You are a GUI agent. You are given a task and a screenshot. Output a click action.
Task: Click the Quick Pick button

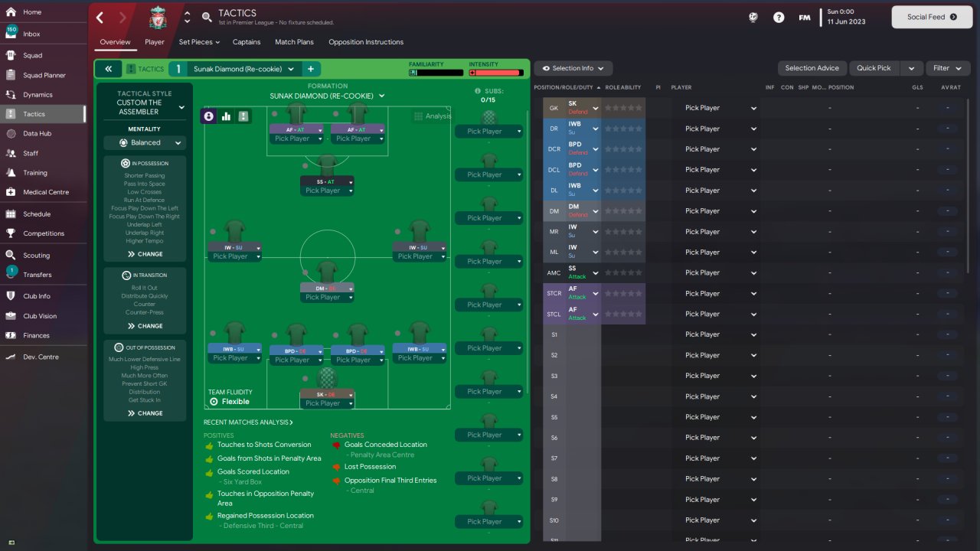(x=874, y=68)
